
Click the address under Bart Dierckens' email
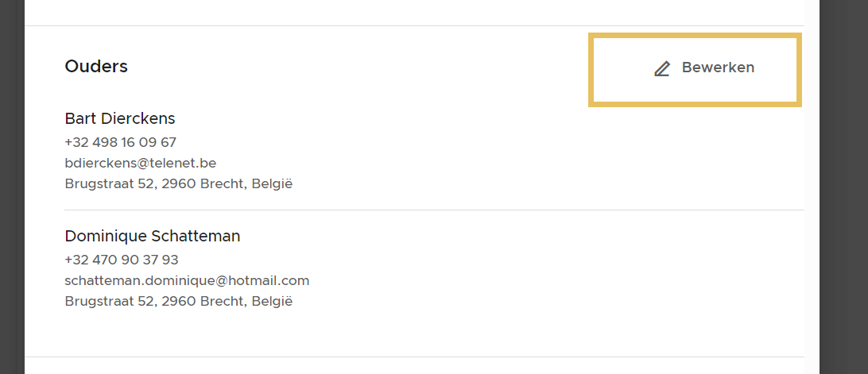(x=179, y=184)
